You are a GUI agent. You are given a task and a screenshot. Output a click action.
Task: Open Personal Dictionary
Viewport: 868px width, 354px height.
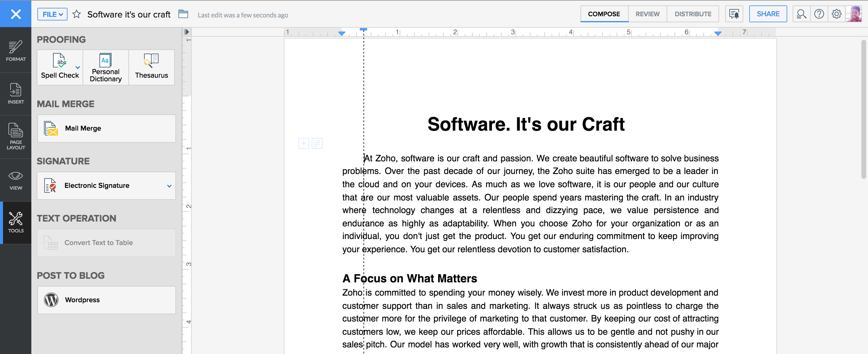[x=105, y=67]
